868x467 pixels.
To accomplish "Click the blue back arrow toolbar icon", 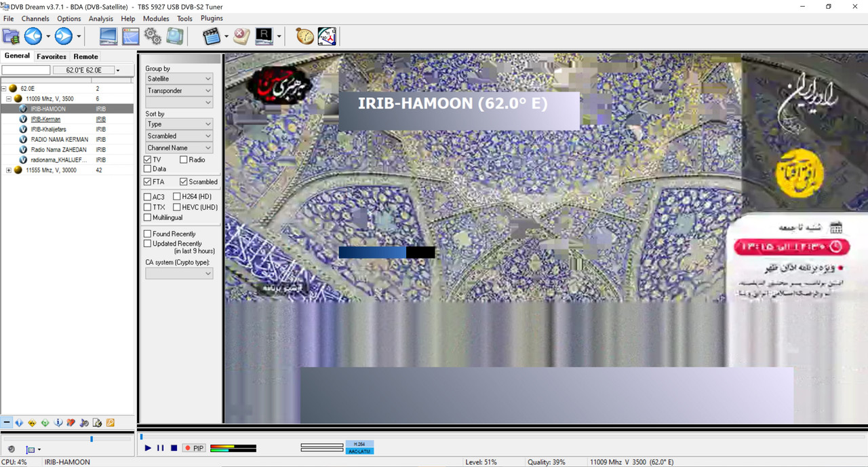I will tap(33, 36).
